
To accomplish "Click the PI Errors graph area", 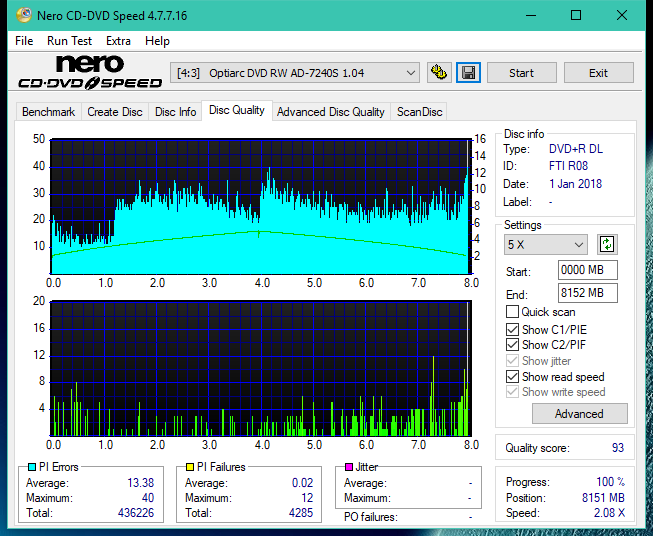I will click(261, 206).
